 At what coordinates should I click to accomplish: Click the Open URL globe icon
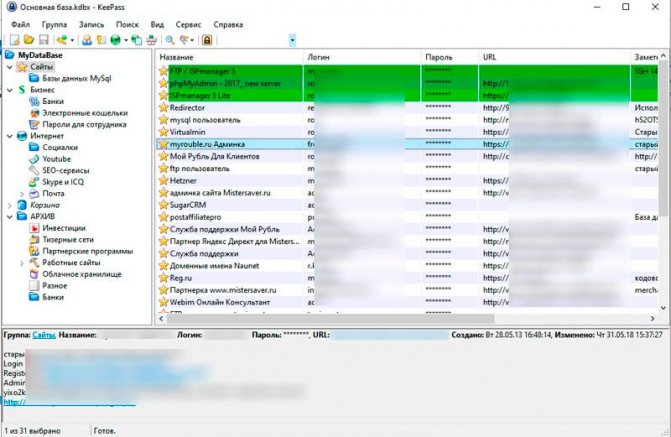(116, 40)
